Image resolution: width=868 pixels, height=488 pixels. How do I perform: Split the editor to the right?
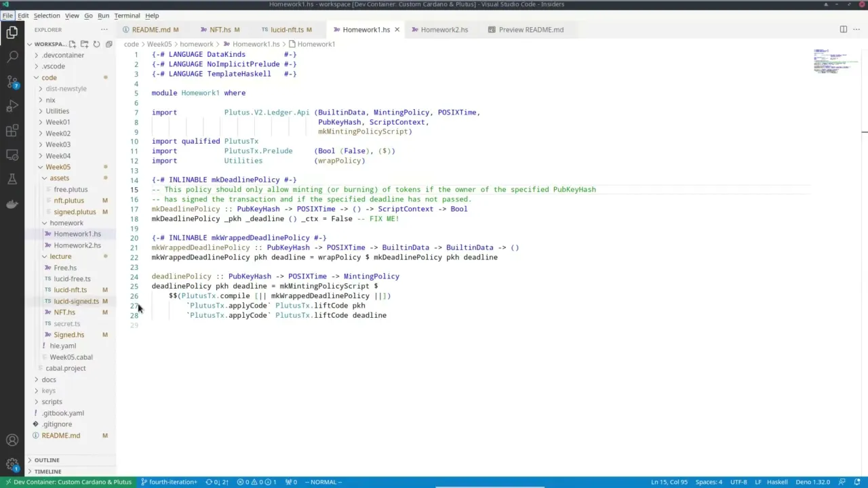[x=843, y=29]
